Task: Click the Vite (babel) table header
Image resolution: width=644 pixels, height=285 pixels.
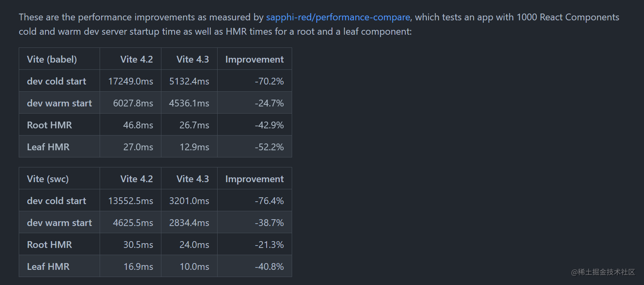Action: pos(52,59)
